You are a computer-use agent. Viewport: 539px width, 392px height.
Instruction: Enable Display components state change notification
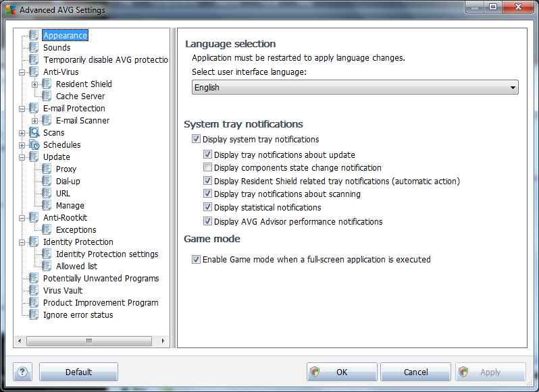pyautogui.click(x=207, y=167)
